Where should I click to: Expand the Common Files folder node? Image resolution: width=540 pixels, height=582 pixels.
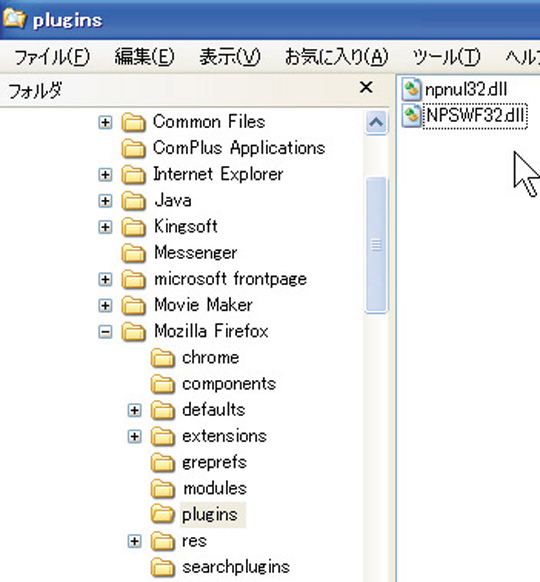tap(105, 122)
